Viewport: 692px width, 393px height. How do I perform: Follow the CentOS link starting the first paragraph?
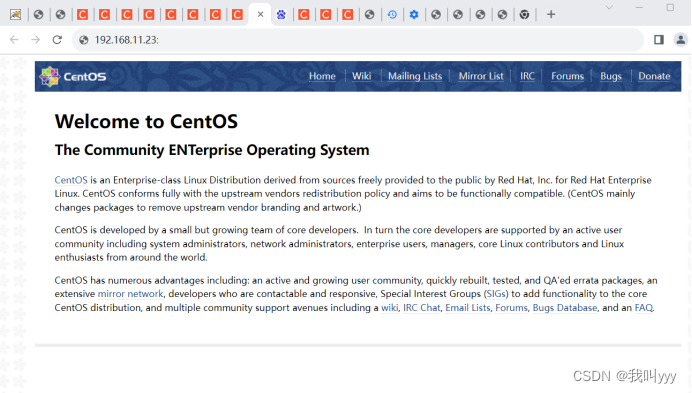pyautogui.click(x=71, y=180)
